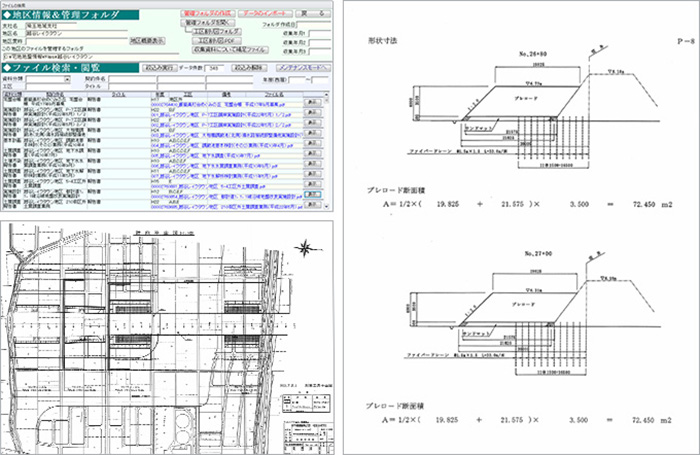Viewport: 700px width, 455px height.
Task: Sort by the ファイル名 column header
Action: coord(274,95)
